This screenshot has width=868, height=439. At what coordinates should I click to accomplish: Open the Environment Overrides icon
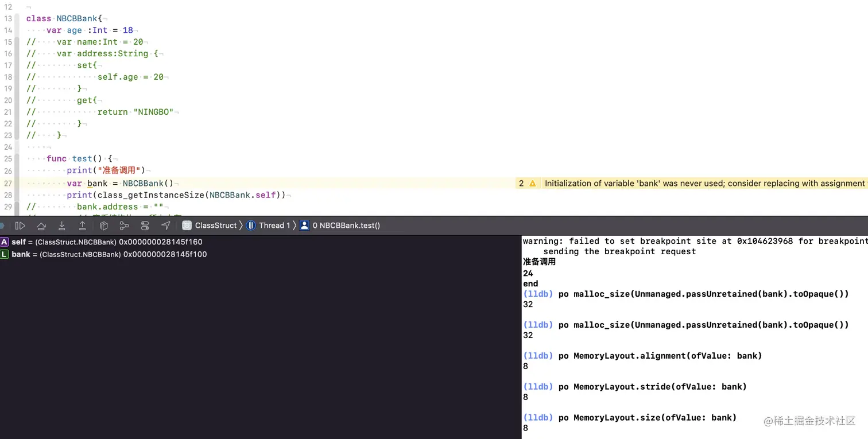coord(145,226)
